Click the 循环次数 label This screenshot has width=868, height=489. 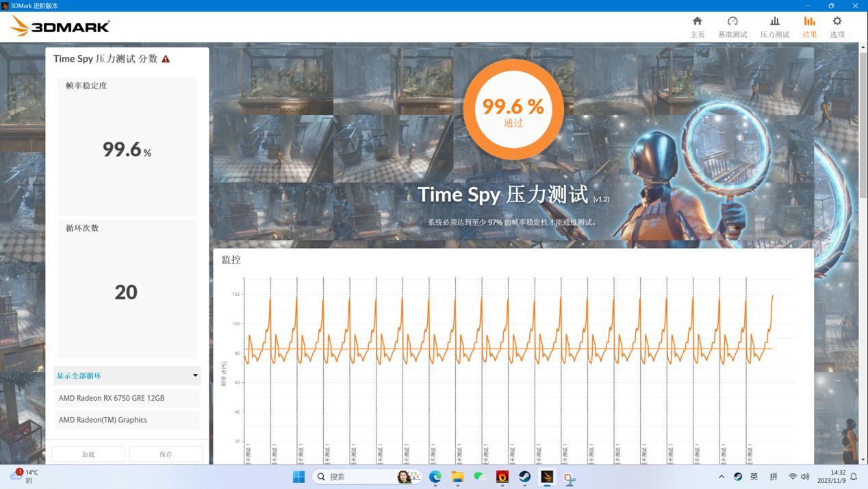click(82, 228)
